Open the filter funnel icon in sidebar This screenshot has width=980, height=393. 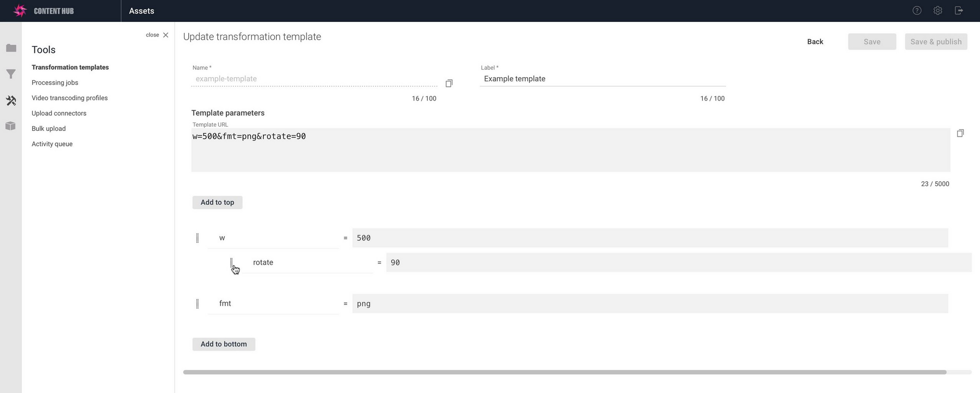(11, 75)
